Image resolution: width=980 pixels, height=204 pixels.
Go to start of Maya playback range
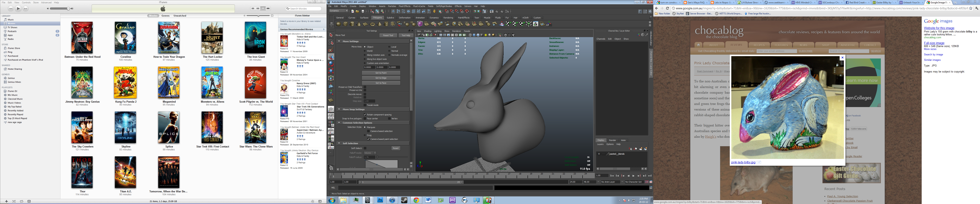coord(612,176)
